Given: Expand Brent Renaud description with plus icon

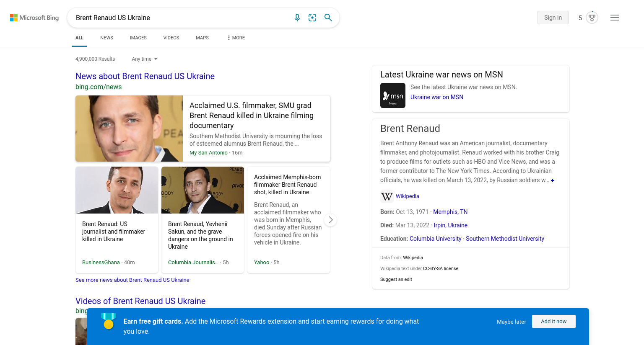Looking at the screenshot, I should coord(553,180).
